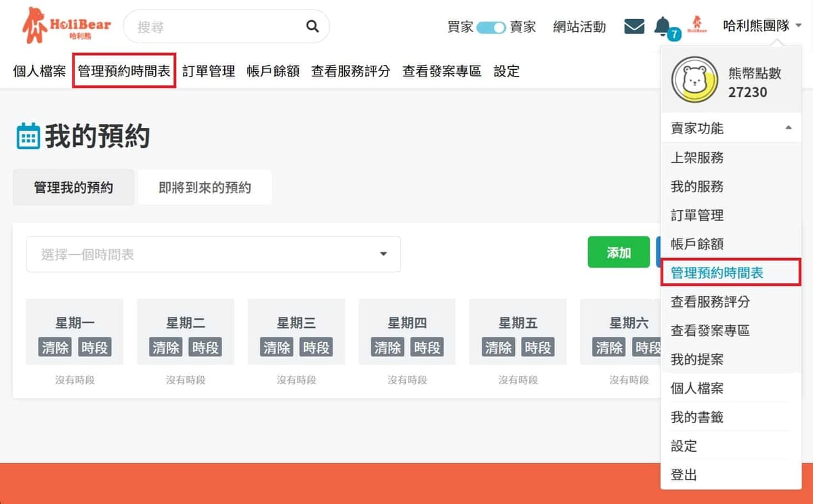Select the 管理我的預約 tab
The width and height of the screenshot is (813, 504).
[72, 187]
